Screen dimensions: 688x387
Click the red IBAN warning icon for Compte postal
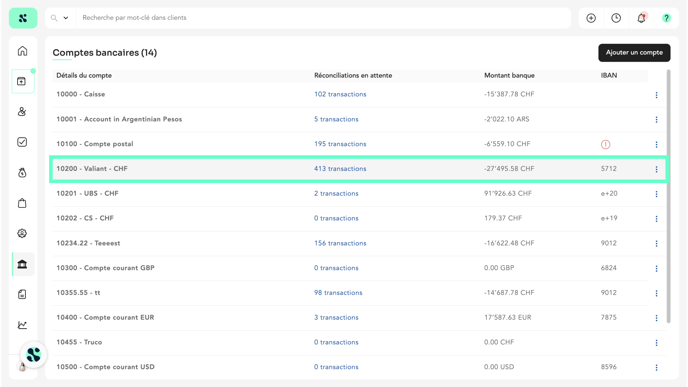tap(606, 144)
